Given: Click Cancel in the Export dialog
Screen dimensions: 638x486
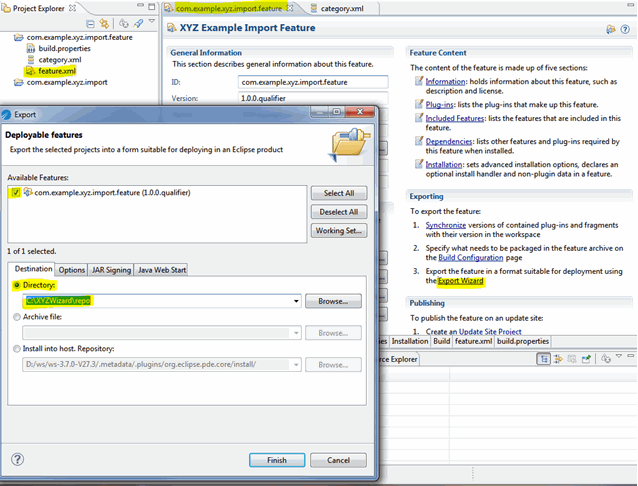Looking at the screenshot, I should coord(339,460).
